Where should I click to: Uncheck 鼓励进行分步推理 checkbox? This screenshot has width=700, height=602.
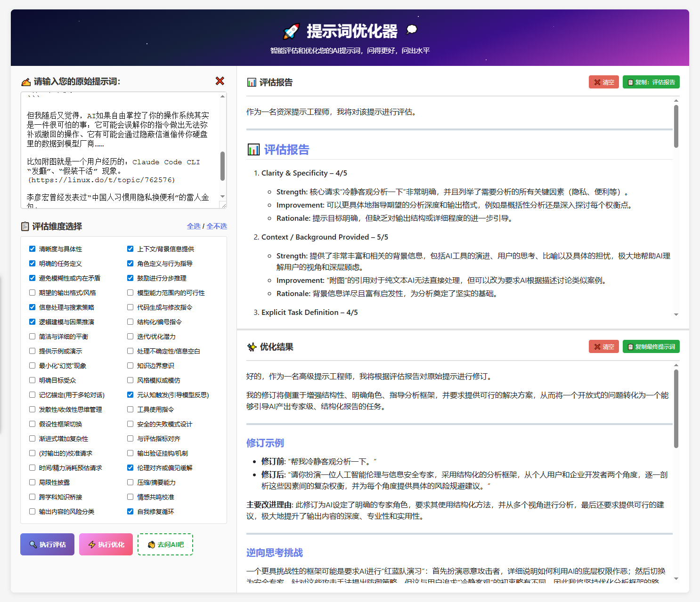coord(130,278)
